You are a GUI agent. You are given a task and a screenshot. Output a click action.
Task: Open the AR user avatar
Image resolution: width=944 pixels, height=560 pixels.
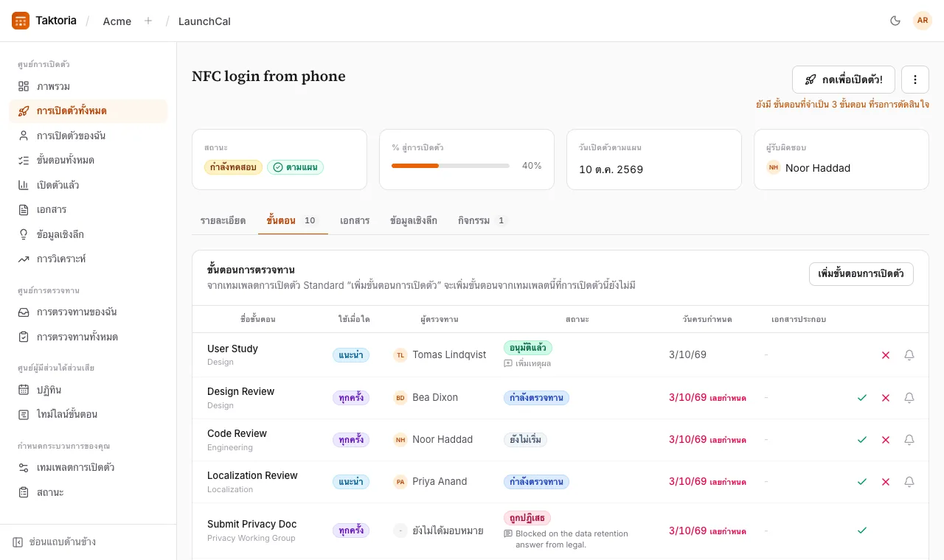[x=923, y=21]
